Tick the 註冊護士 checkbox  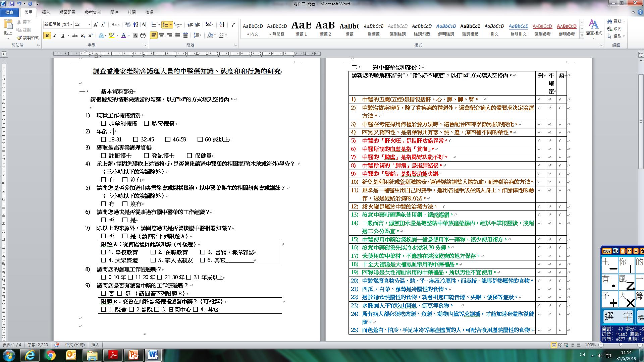click(x=103, y=156)
